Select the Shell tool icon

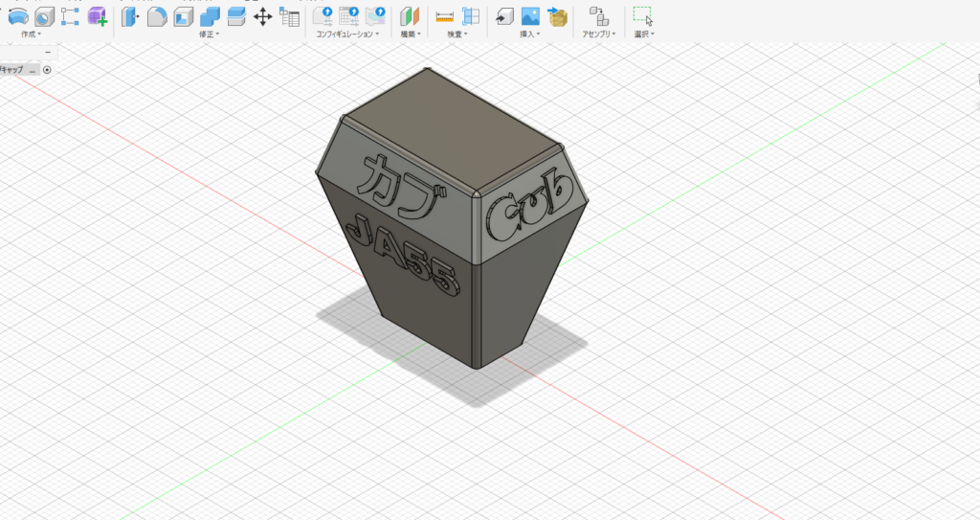click(183, 17)
